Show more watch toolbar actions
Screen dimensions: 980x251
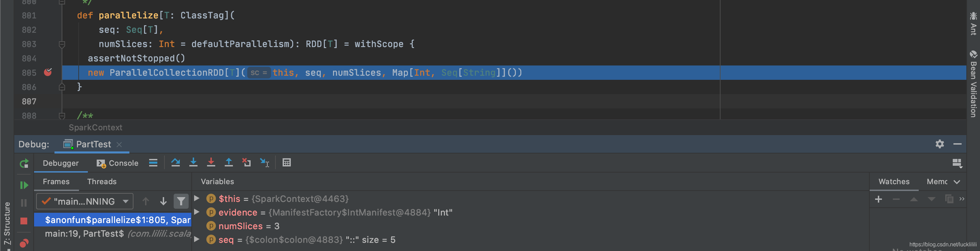pos(962,199)
